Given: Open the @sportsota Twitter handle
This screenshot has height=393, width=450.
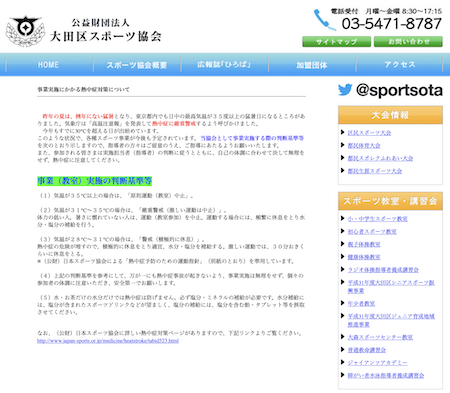Looking at the screenshot, I should [x=399, y=90].
